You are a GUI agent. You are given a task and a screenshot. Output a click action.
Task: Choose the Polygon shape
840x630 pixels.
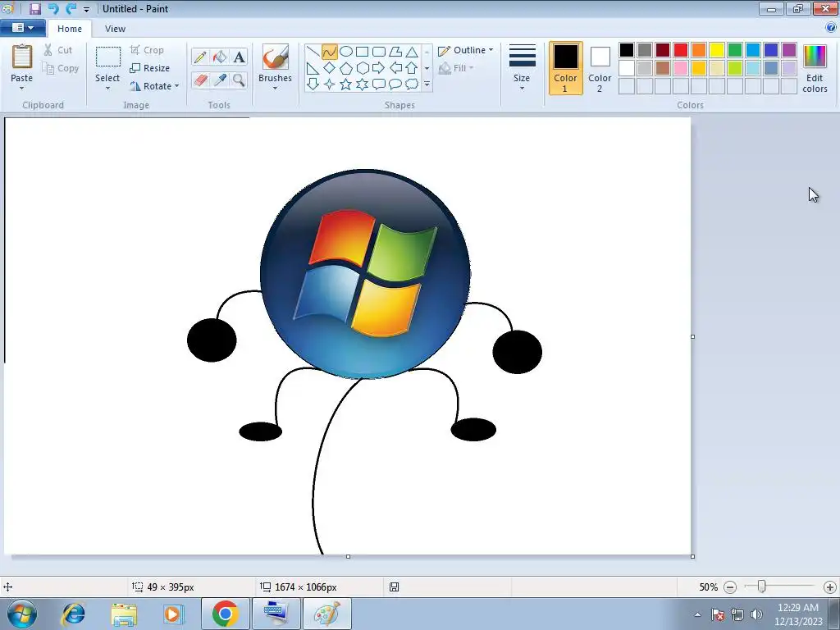coord(395,52)
